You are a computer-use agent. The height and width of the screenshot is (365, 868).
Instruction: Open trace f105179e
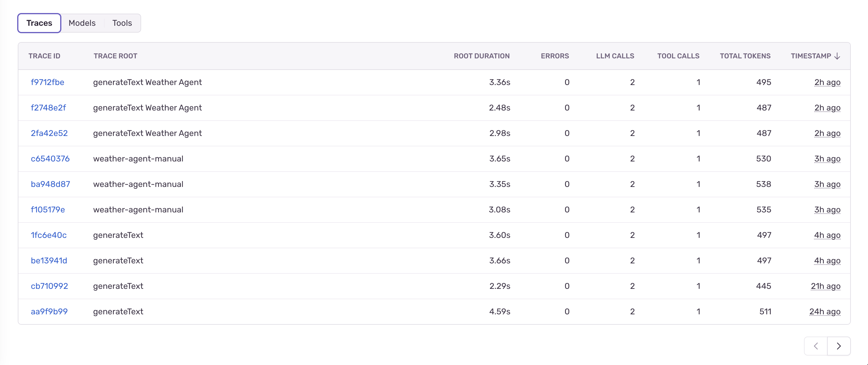point(48,209)
